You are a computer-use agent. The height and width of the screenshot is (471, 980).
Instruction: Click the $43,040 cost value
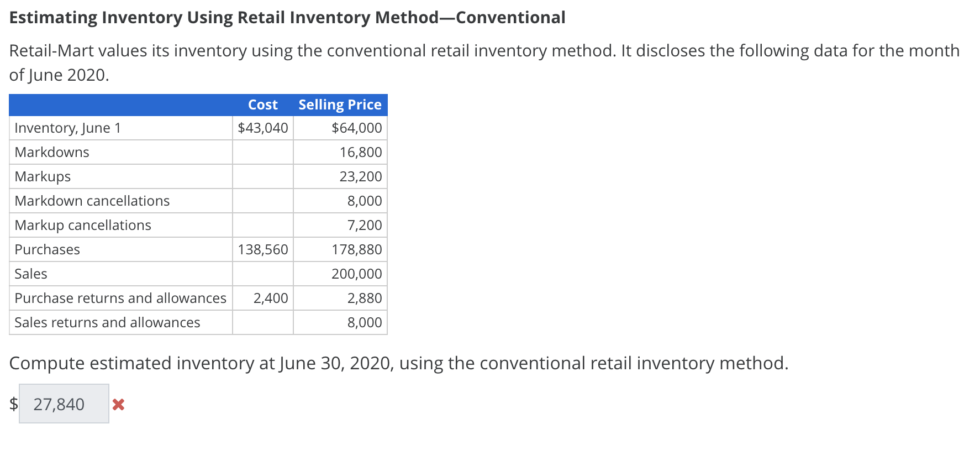click(x=263, y=128)
